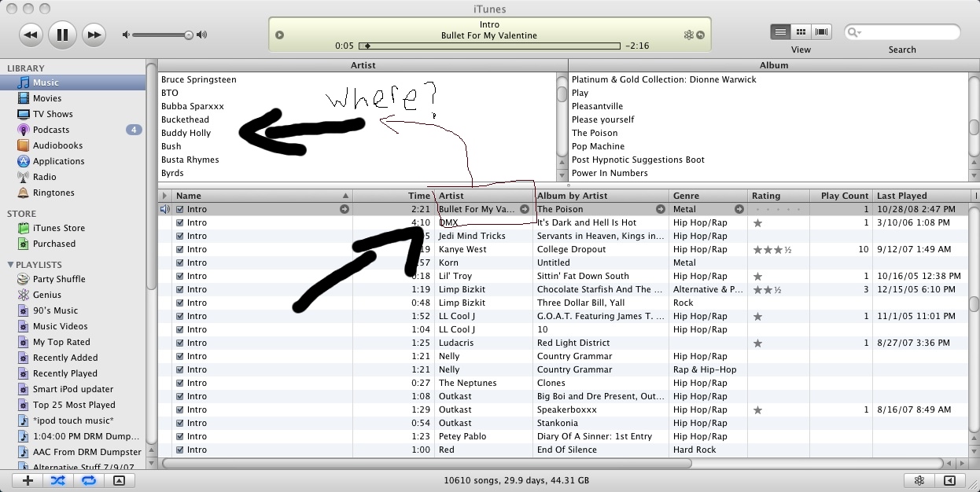Image resolution: width=980 pixels, height=492 pixels.
Task: Switch to list view
Action: (779, 32)
